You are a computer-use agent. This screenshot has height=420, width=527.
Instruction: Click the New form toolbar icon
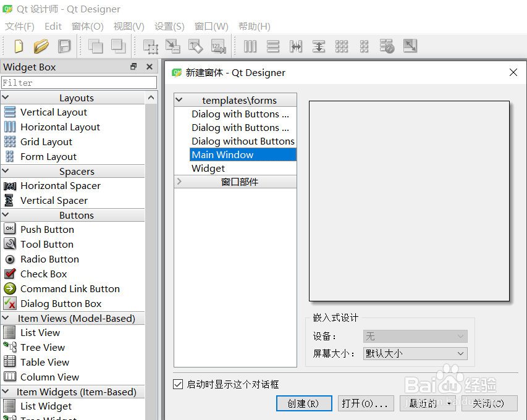19,46
